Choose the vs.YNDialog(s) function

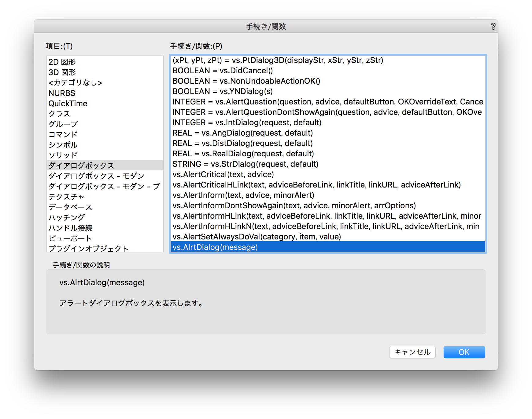pyautogui.click(x=328, y=91)
